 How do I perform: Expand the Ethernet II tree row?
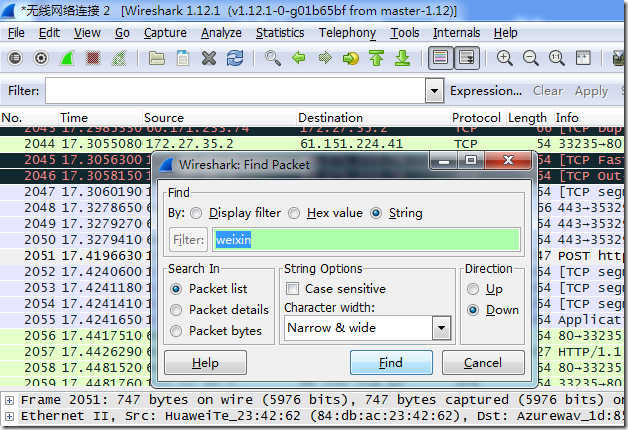click(9, 416)
